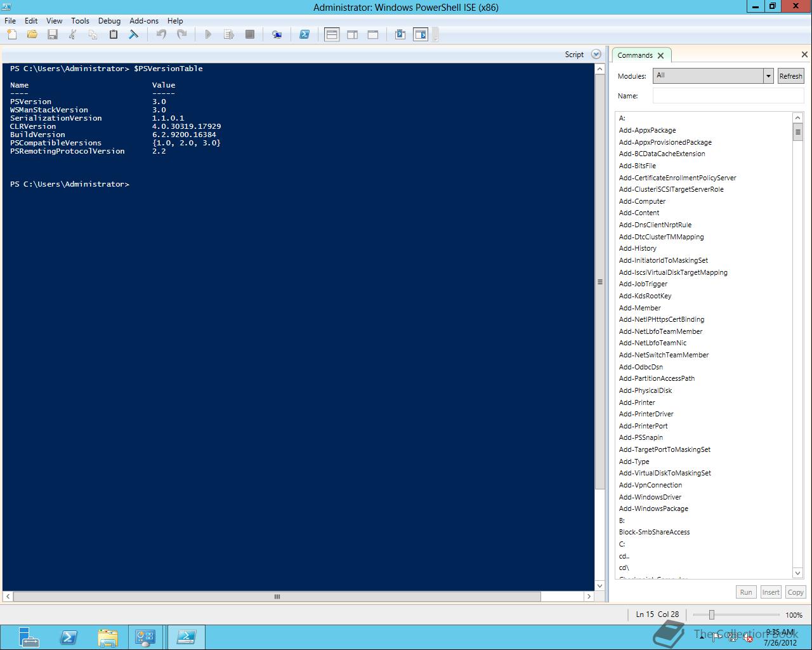
Task: Open the Help menu
Action: click(175, 20)
